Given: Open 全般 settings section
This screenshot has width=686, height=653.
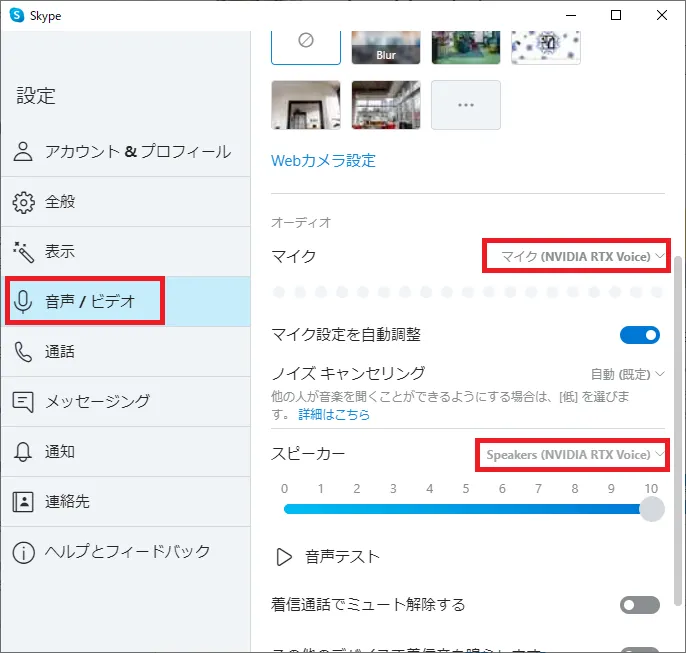Looking at the screenshot, I should pos(126,202).
